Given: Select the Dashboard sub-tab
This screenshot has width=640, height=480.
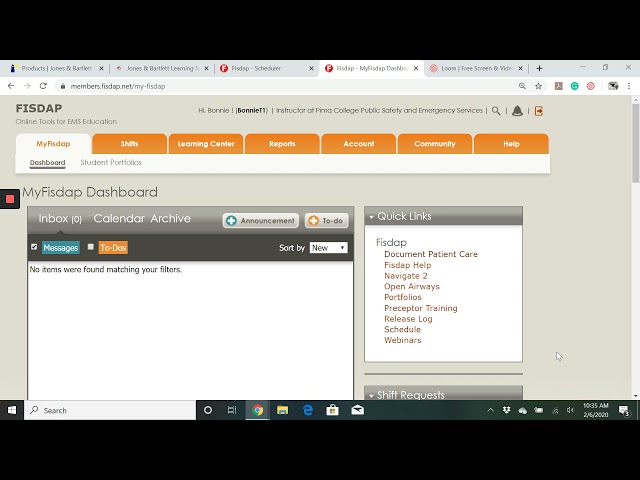Looking at the screenshot, I should point(47,162).
